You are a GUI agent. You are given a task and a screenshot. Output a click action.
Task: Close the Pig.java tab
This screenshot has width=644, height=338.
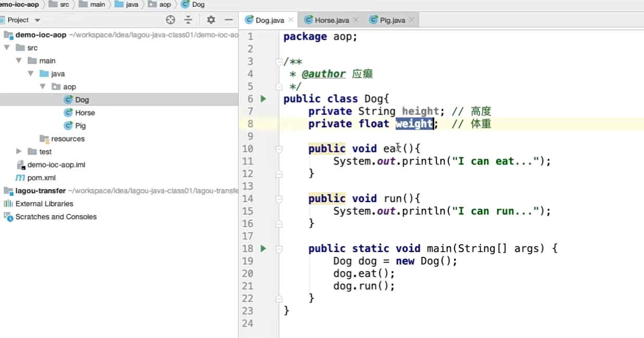coord(412,20)
